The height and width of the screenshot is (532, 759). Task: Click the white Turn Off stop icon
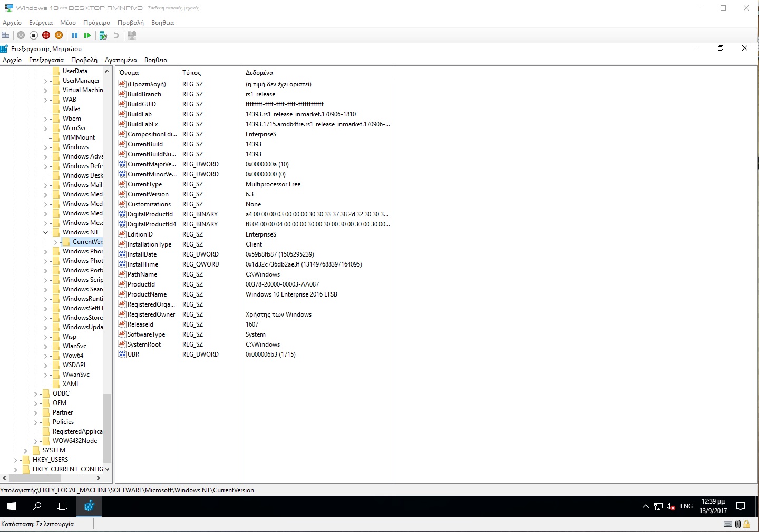(x=33, y=35)
